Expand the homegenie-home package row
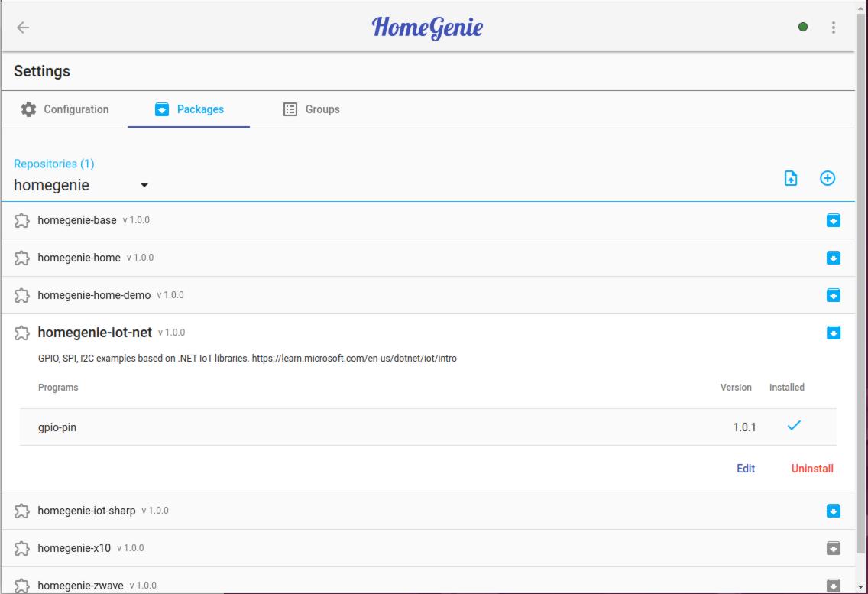 [428, 258]
